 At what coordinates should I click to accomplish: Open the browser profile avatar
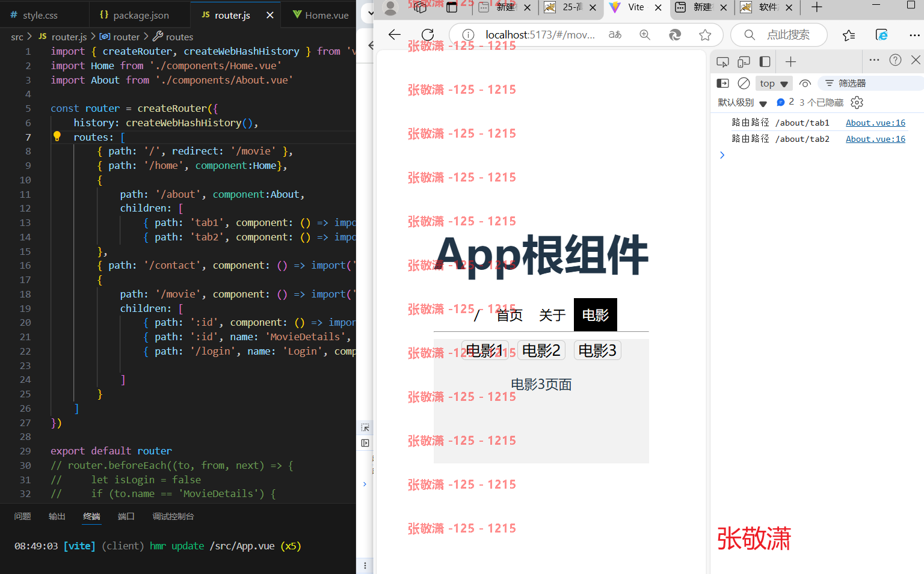pyautogui.click(x=391, y=7)
